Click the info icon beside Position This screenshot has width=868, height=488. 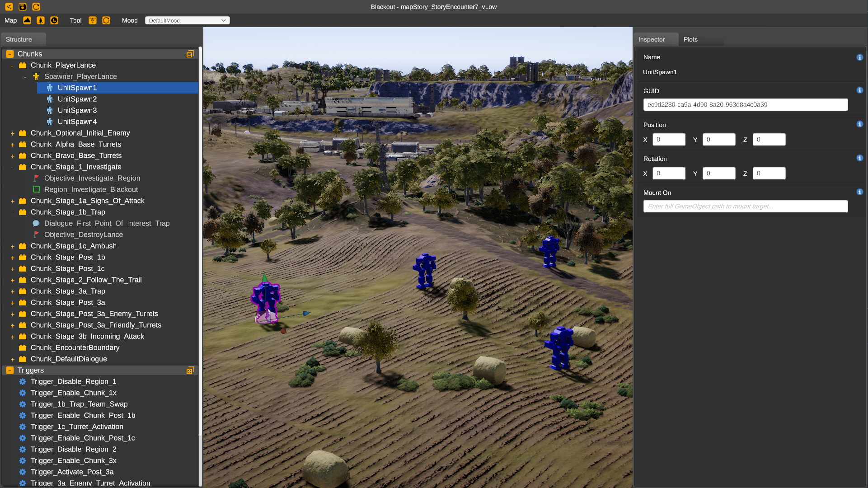click(x=859, y=124)
